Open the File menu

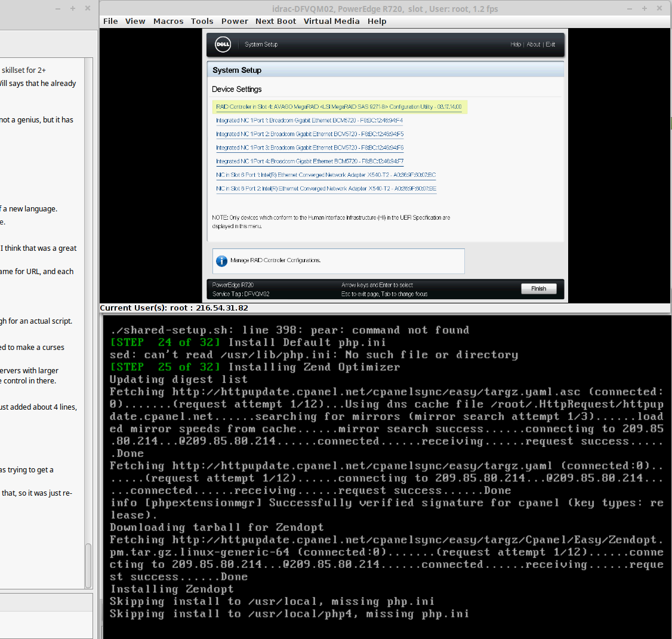(x=110, y=21)
